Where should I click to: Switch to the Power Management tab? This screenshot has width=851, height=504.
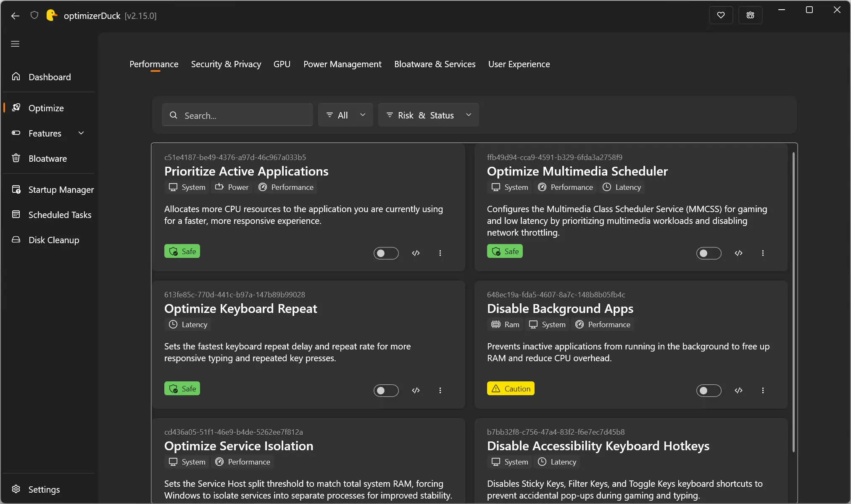coord(343,64)
